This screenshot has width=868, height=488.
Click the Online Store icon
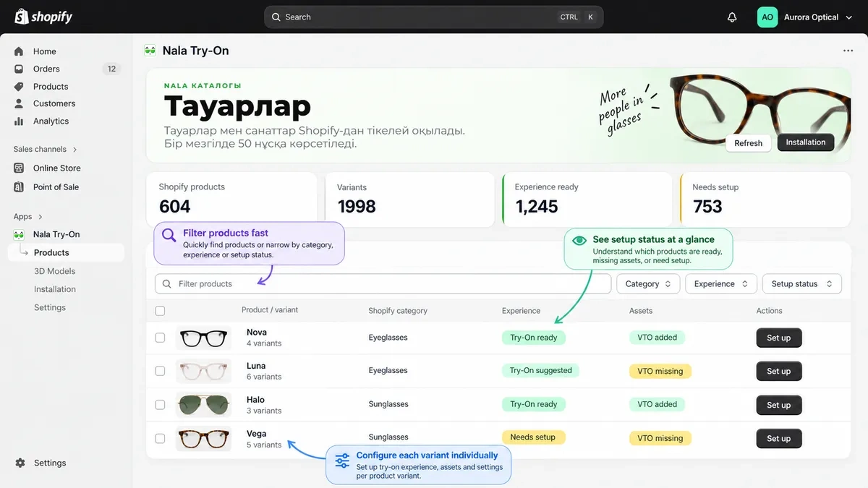pos(19,168)
